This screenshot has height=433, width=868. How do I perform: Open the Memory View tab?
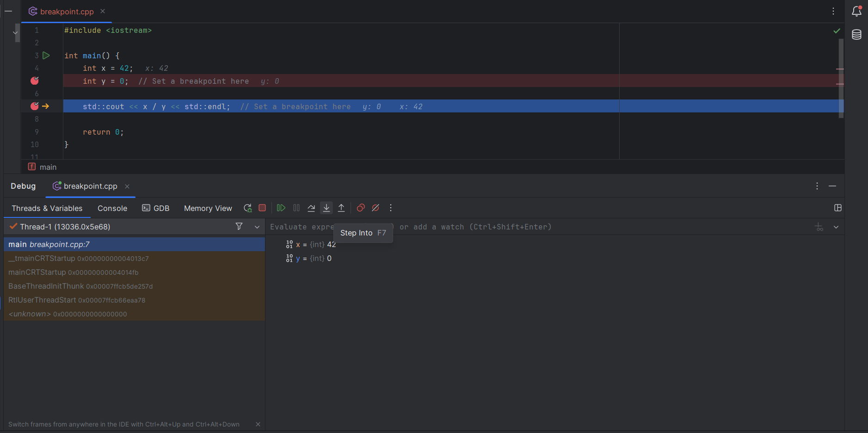208,208
